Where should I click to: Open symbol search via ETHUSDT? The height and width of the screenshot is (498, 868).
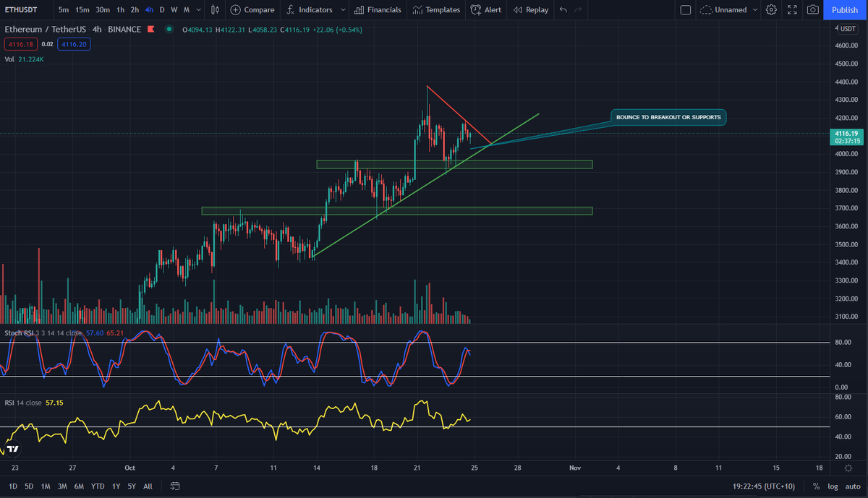coord(22,10)
